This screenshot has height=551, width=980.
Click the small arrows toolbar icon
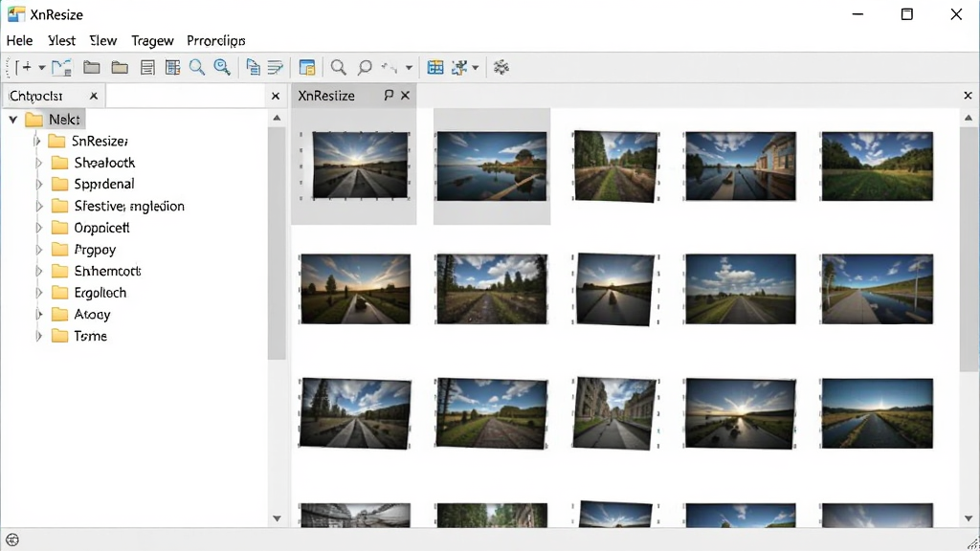point(390,68)
